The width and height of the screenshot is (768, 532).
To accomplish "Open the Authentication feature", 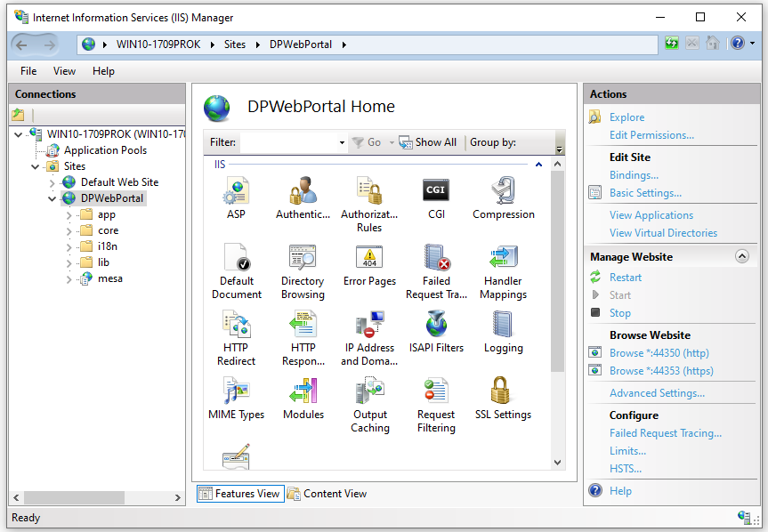I will (303, 197).
